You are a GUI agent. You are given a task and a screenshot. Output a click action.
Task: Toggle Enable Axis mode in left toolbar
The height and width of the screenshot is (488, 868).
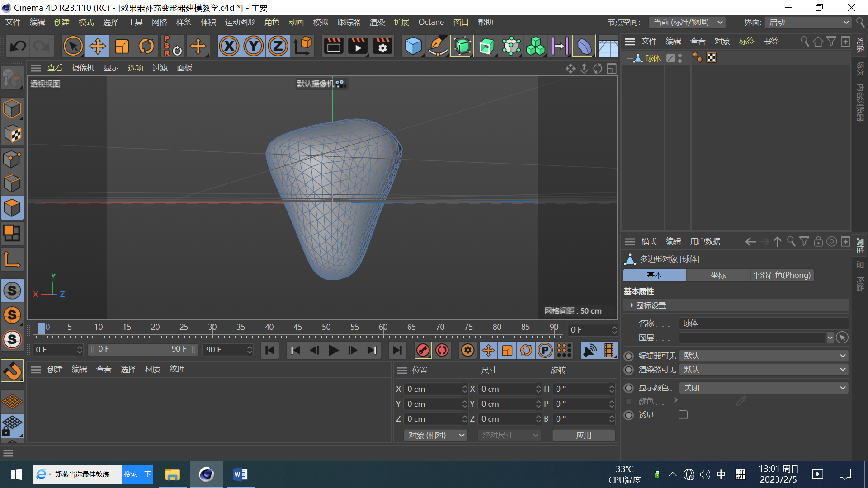[12, 260]
